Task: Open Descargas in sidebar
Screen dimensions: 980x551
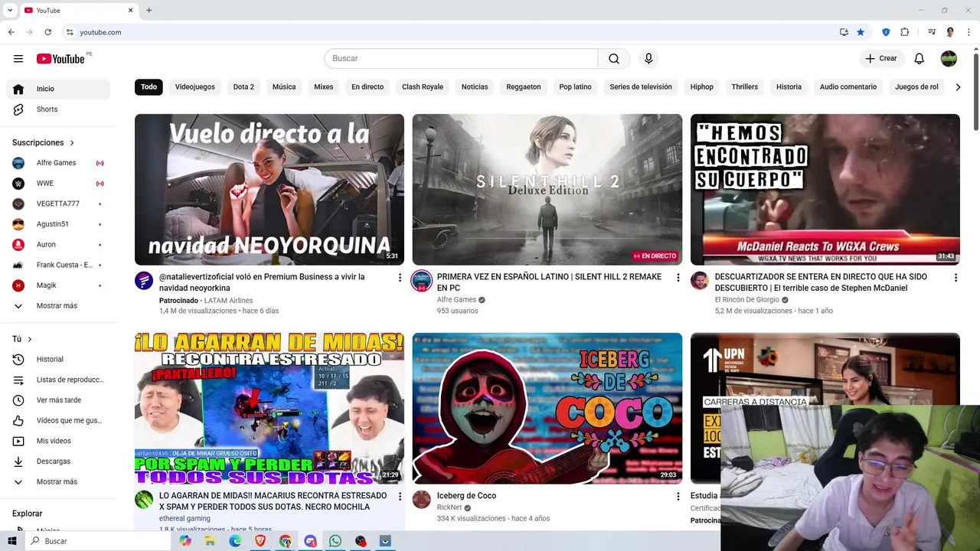Action: (58, 461)
